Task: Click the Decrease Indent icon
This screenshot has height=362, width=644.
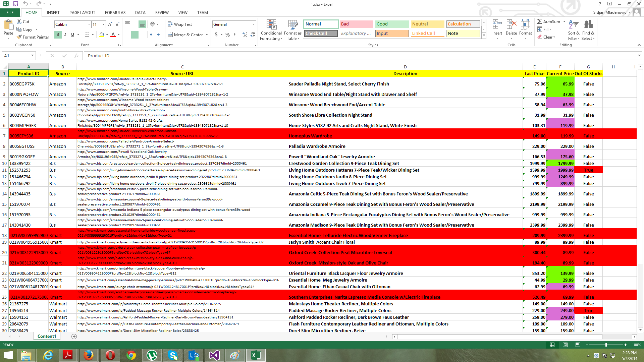Action: [x=153, y=35]
